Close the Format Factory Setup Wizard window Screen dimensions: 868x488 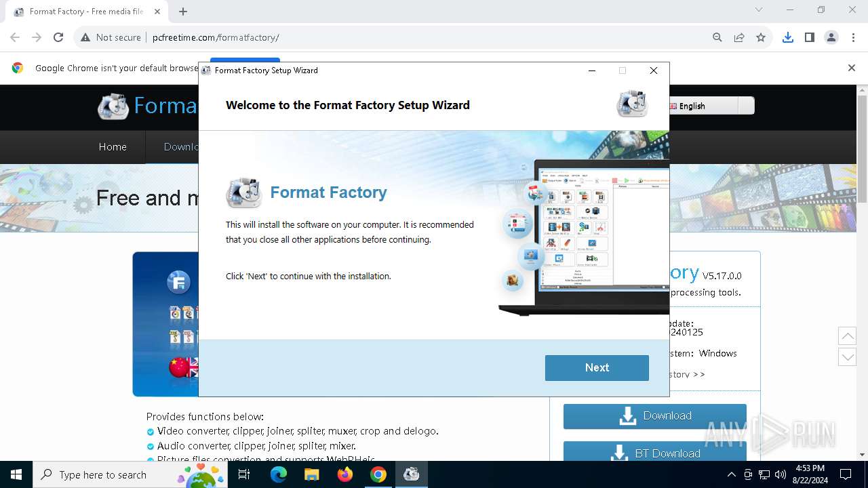pos(654,70)
